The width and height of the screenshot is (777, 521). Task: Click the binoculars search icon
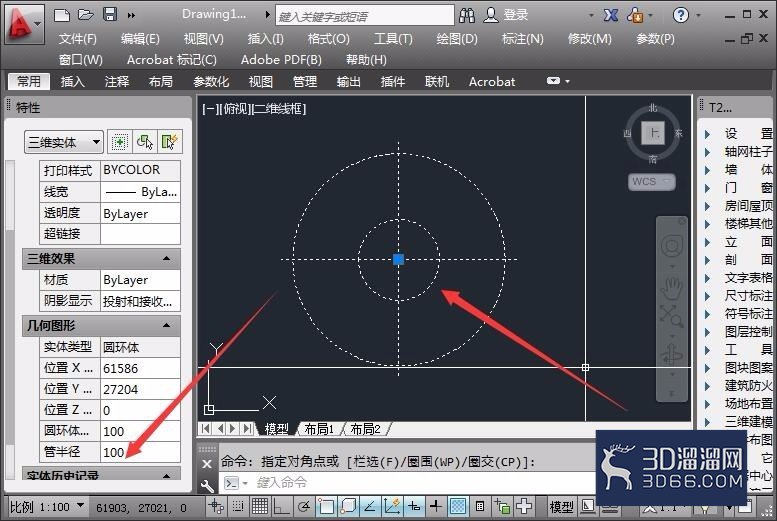(467, 15)
